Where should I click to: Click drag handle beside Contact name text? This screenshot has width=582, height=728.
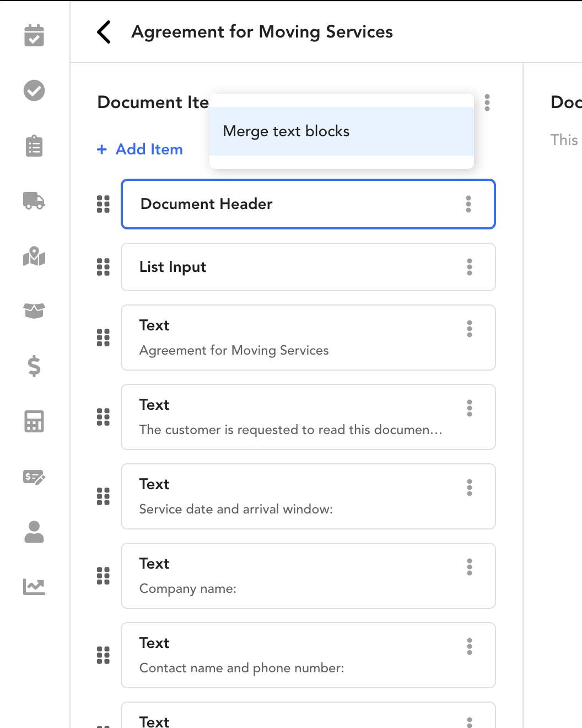[103, 655]
